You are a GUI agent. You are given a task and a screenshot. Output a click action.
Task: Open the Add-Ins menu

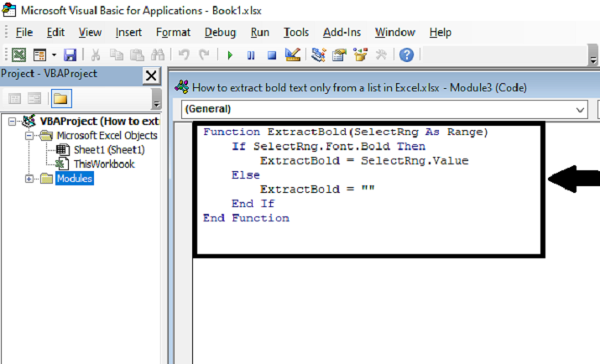[x=342, y=33]
